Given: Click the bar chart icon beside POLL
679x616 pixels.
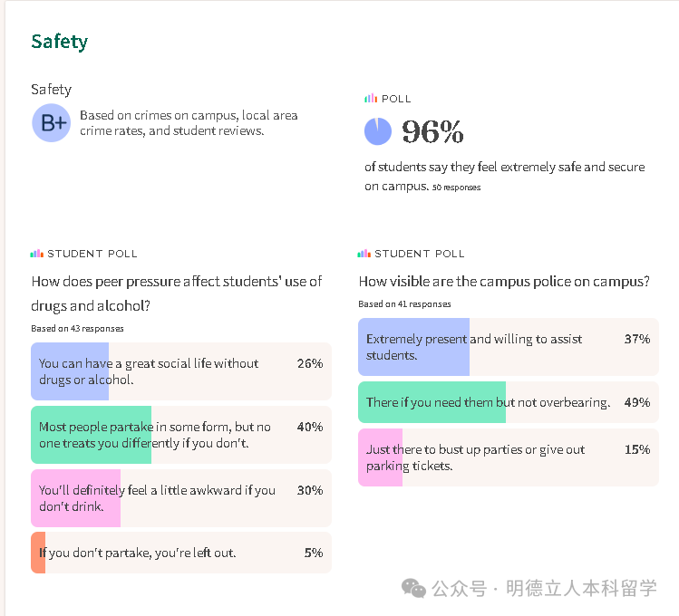Looking at the screenshot, I should pyautogui.click(x=371, y=99).
